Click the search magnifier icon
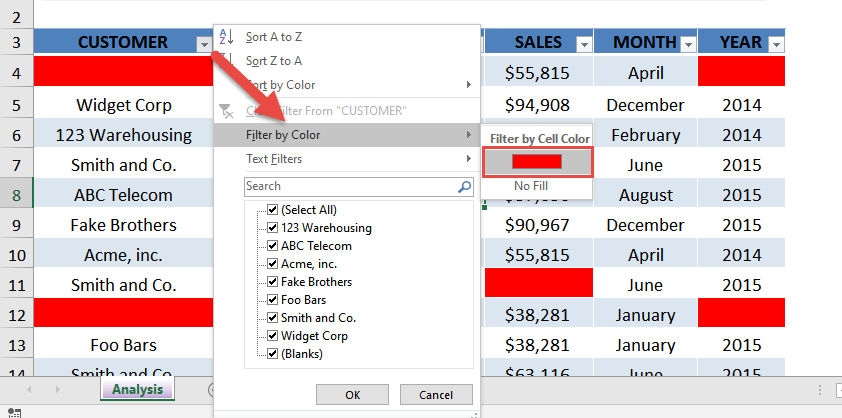Viewport: 842px width, 418px height. click(x=464, y=186)
